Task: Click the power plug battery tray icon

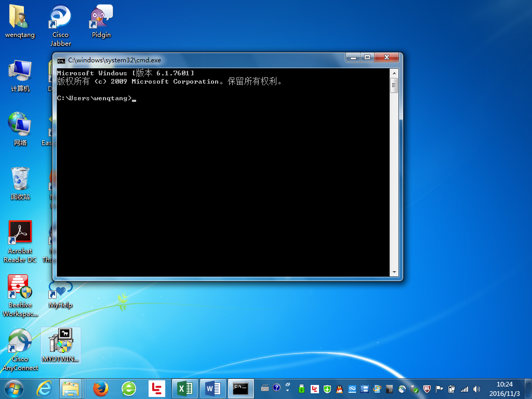Action: 451,389
